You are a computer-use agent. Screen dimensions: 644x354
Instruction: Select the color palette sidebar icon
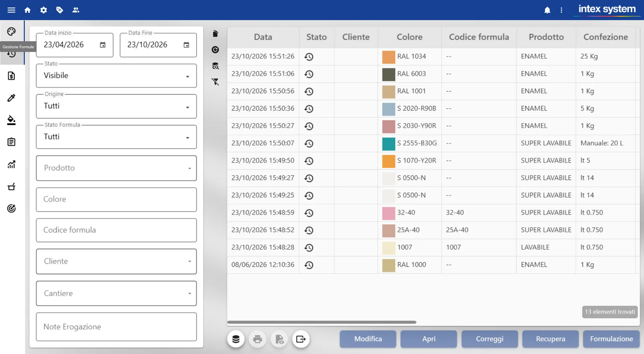pyautogui.click(x=11, y=31)
